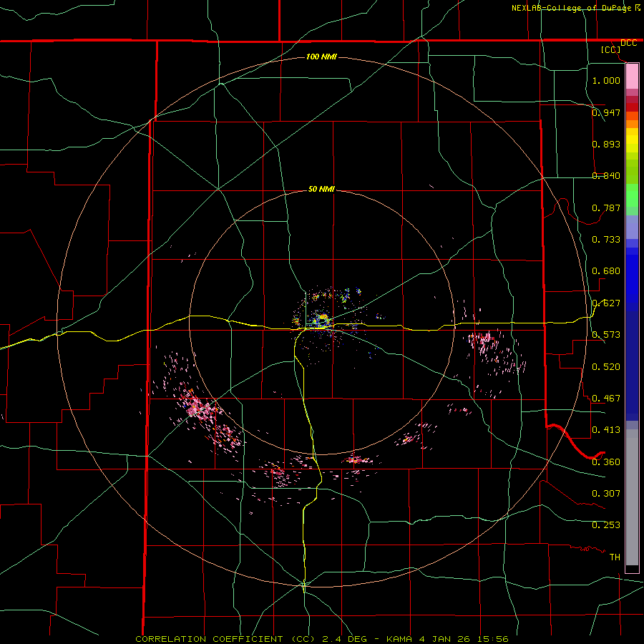Screen dimensions: 644x644
Task: Select the 0.573 scale value
Action: 606,335
